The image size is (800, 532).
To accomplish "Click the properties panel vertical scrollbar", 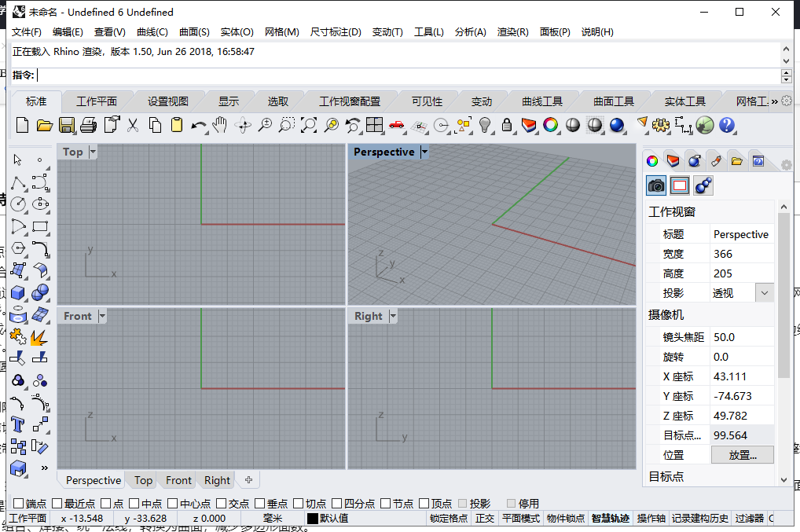I will pyautogui.click(x=783, y=295).
